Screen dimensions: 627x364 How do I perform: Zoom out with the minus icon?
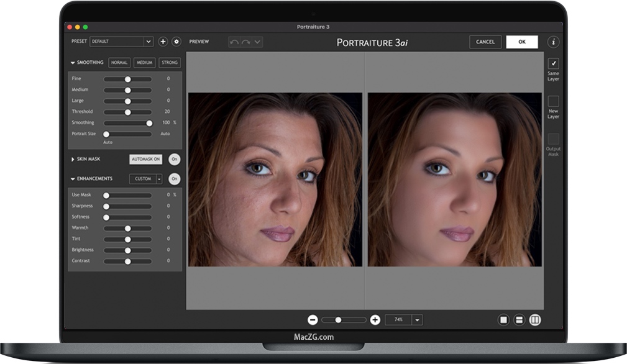tap(313, 320)
